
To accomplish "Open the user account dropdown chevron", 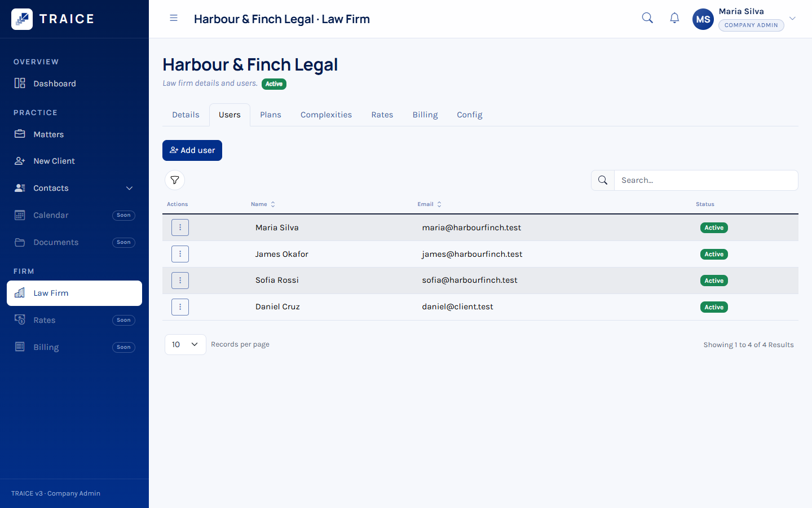I will pyautogui.click(x=792, y=19).
